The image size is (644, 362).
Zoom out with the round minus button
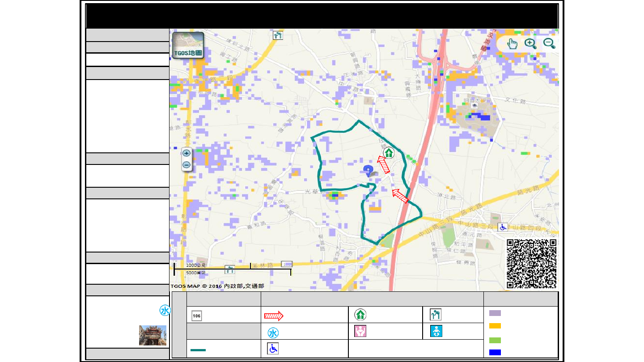coord(186,165)
